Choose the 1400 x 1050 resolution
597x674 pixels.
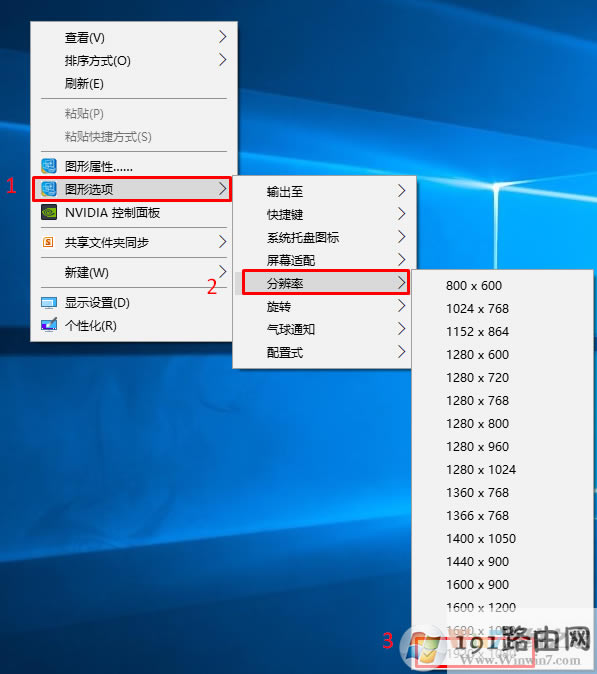point(502,539)
